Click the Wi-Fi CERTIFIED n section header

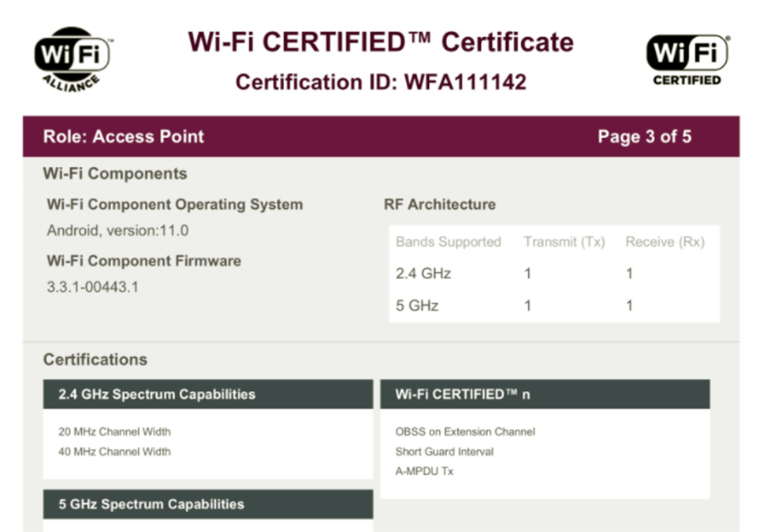(x=463, y=394)
